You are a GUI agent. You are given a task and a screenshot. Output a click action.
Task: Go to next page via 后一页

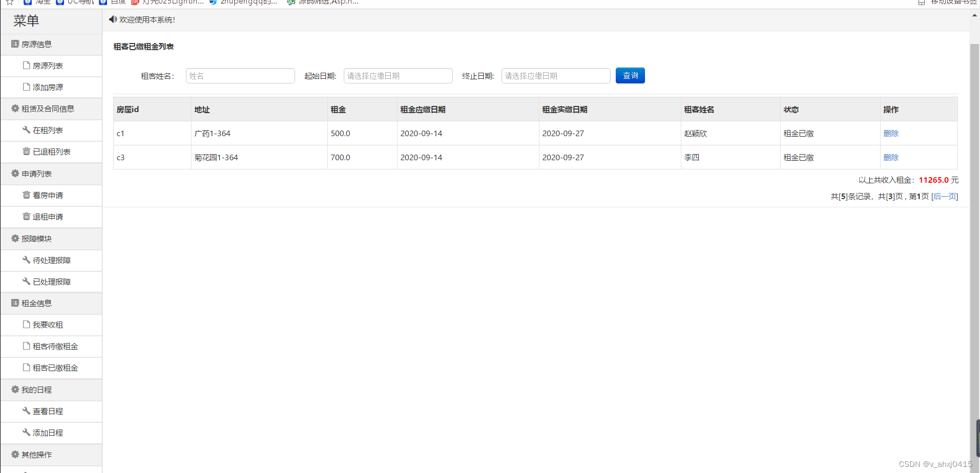[x=945, y=197]
